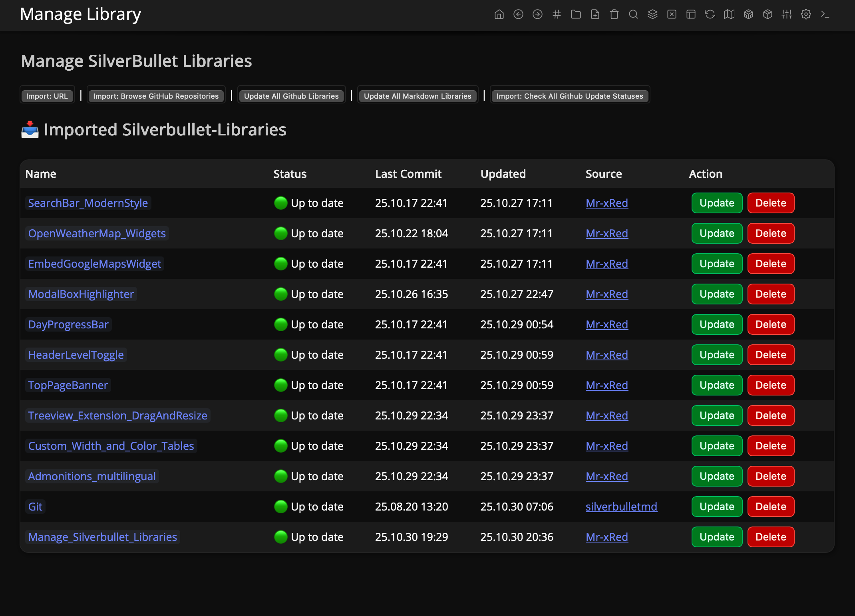Open silverbulletmd source link for Git

tap(621, 507)
